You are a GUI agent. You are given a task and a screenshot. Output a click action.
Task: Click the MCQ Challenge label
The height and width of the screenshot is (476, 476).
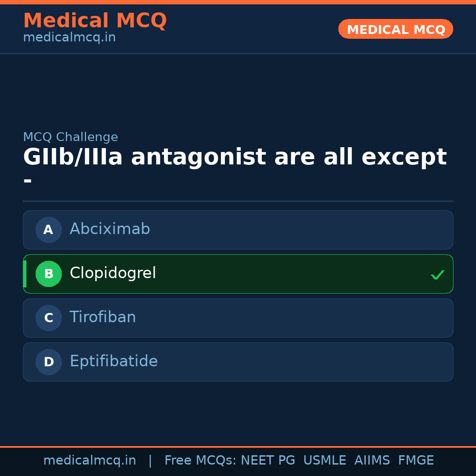[71, 137]
